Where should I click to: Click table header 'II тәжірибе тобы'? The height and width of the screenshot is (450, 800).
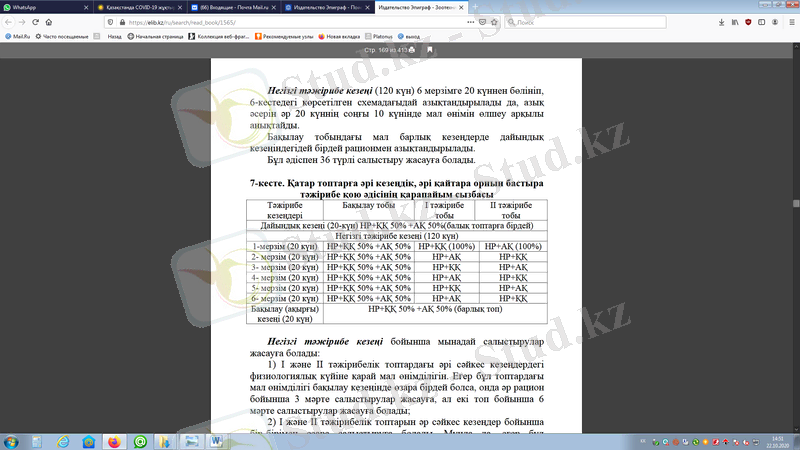click(x=511, y=210)
